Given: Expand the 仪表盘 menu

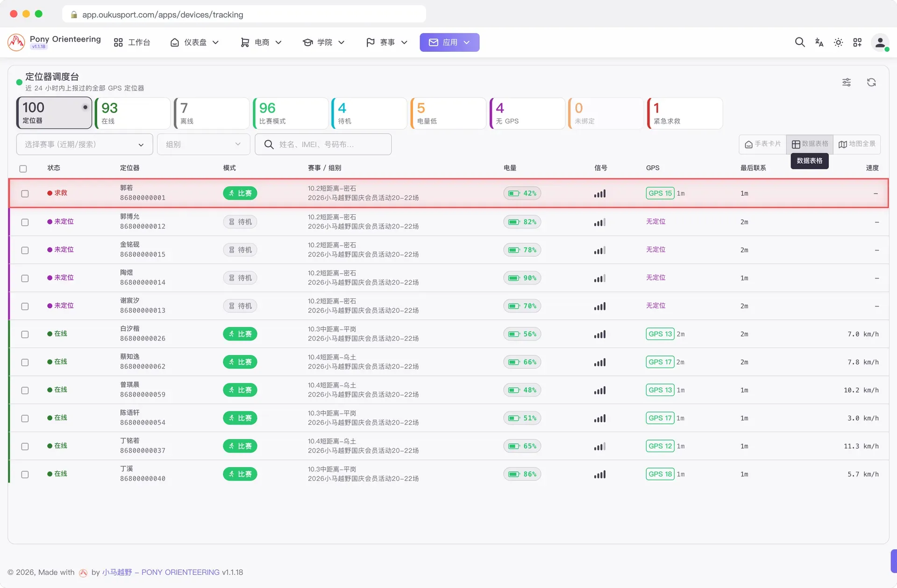Looking at the screenshot, I should click(194, 43).
